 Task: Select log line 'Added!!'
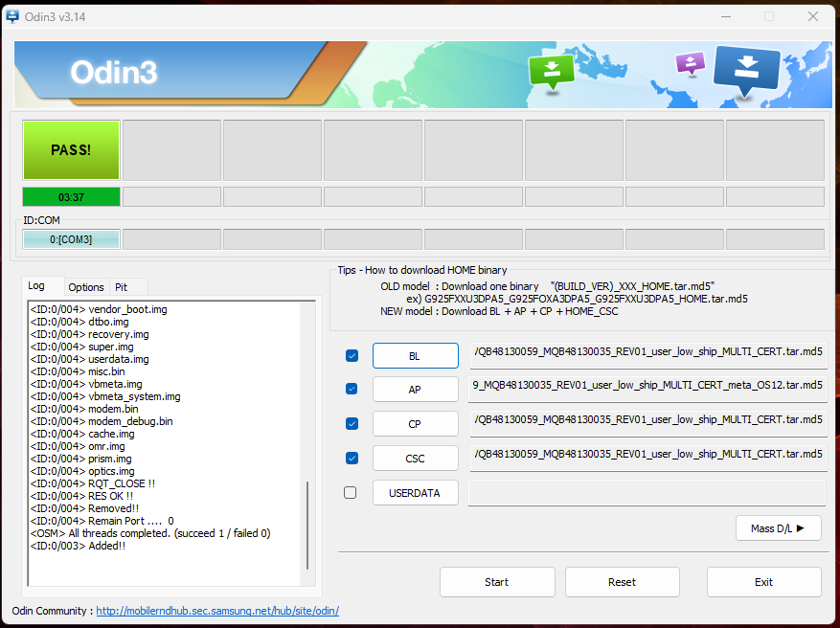point(78,546)
